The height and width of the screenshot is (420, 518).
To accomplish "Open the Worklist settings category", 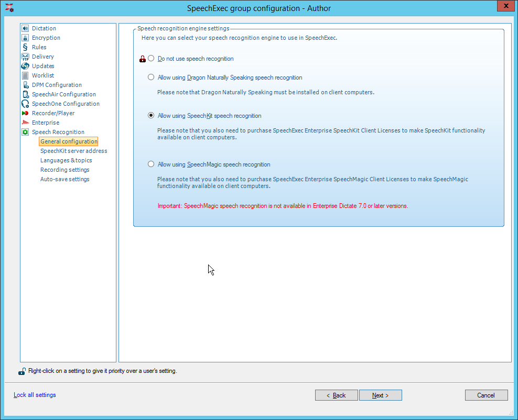I will click(43, 75).
